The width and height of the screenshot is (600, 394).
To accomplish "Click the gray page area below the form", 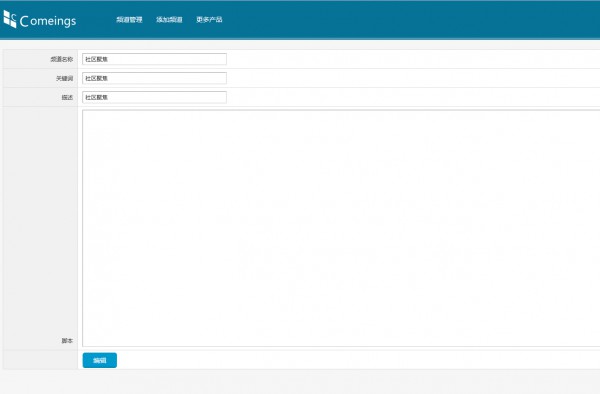I will pos(300,382).
